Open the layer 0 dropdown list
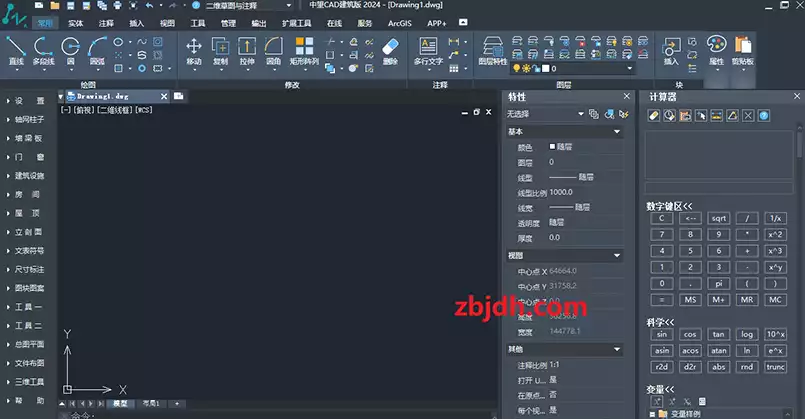 point(630,68)
